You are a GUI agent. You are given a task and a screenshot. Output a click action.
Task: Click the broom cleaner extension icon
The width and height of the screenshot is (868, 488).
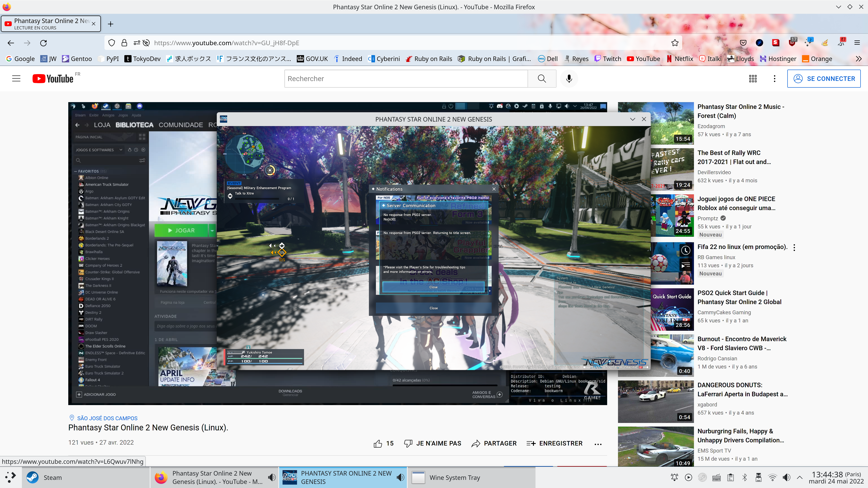coord(825,43)
